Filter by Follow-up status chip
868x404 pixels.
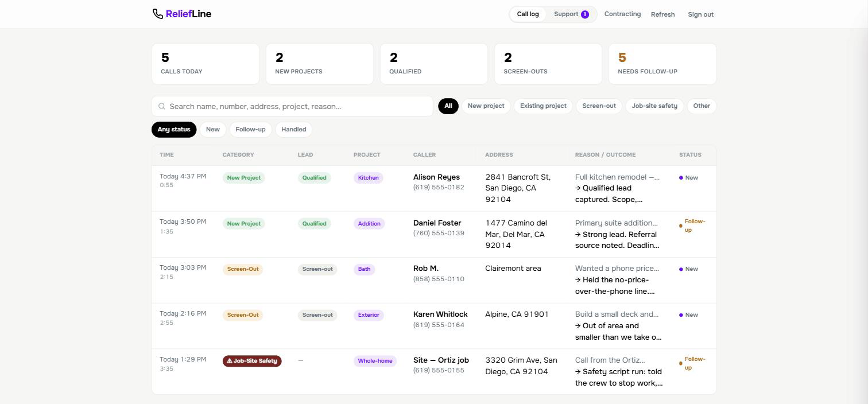[250, 129]
